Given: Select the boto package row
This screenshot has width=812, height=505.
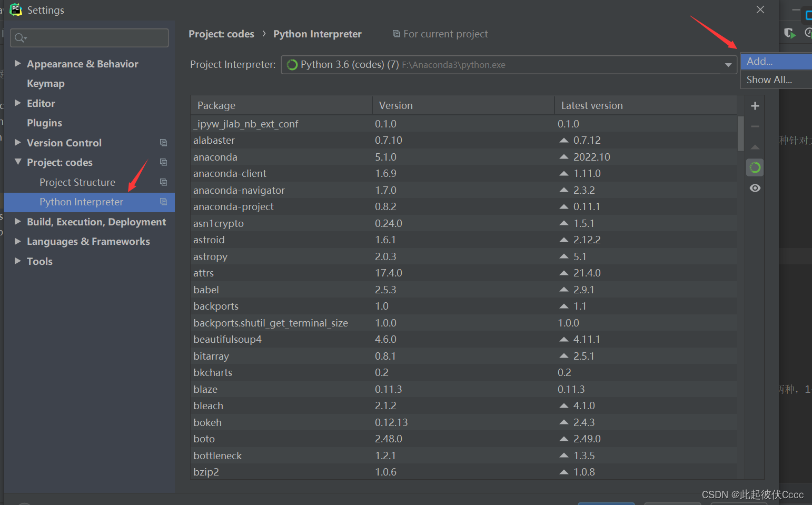Looking at the screenshot, I should point(463,439).
